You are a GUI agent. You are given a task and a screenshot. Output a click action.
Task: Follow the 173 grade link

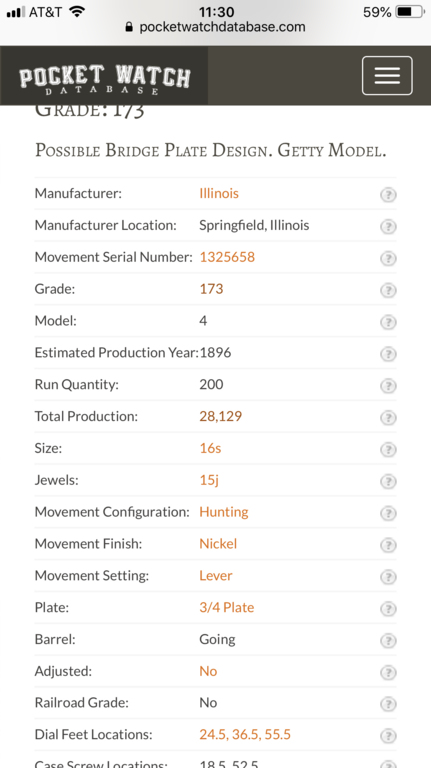click(x=211, y=288)
